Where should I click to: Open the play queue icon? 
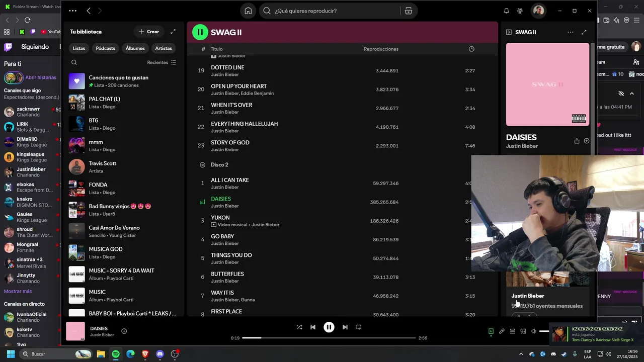point(512,331)
